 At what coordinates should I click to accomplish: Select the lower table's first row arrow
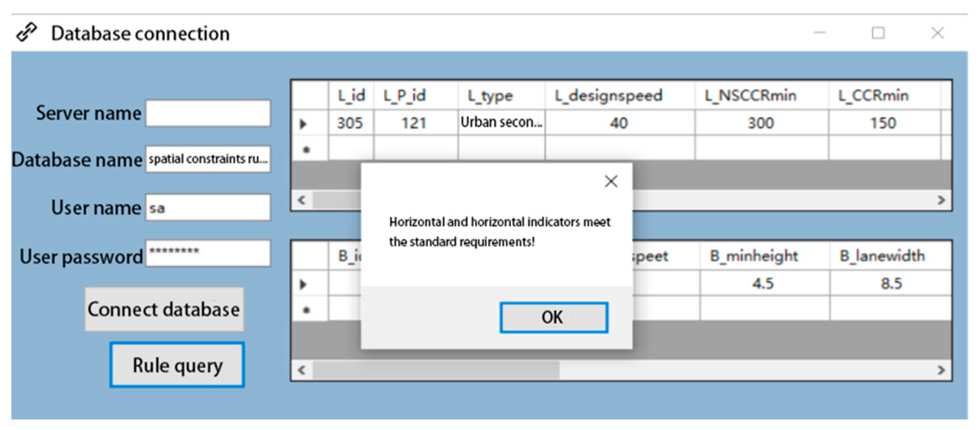(x=303, y=284)
